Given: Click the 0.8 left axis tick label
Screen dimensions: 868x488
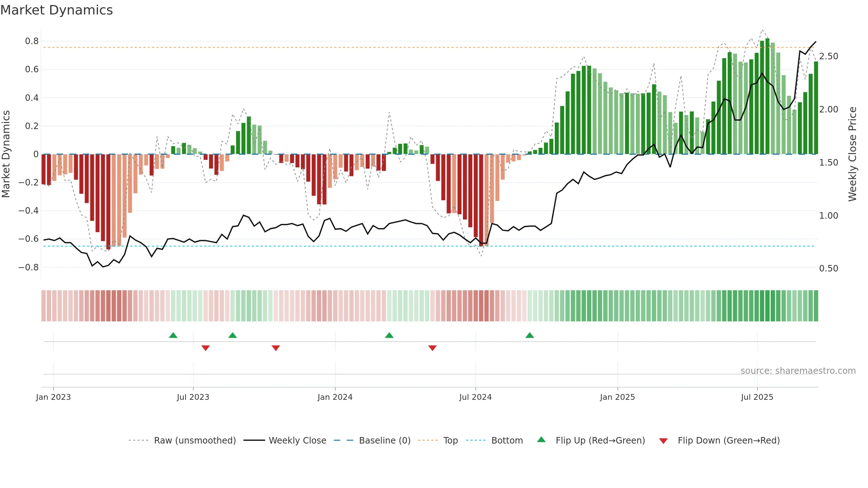Looking at the screenshot, I should [32, 41].
